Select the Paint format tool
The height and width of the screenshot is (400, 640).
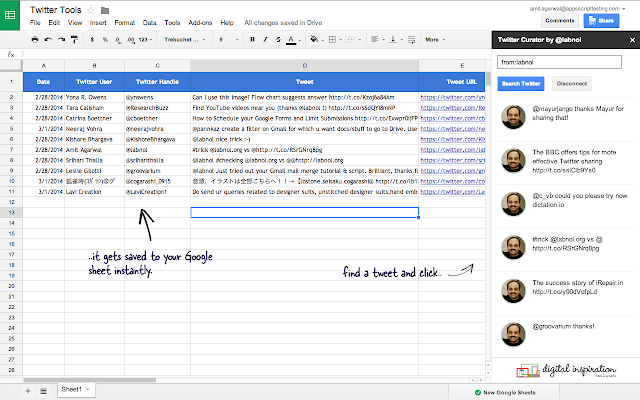pyautogui.click(x=74, y=40)
